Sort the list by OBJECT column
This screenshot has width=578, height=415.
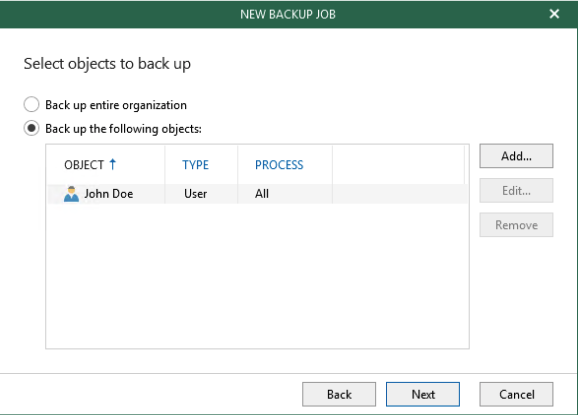click(84, 165)
